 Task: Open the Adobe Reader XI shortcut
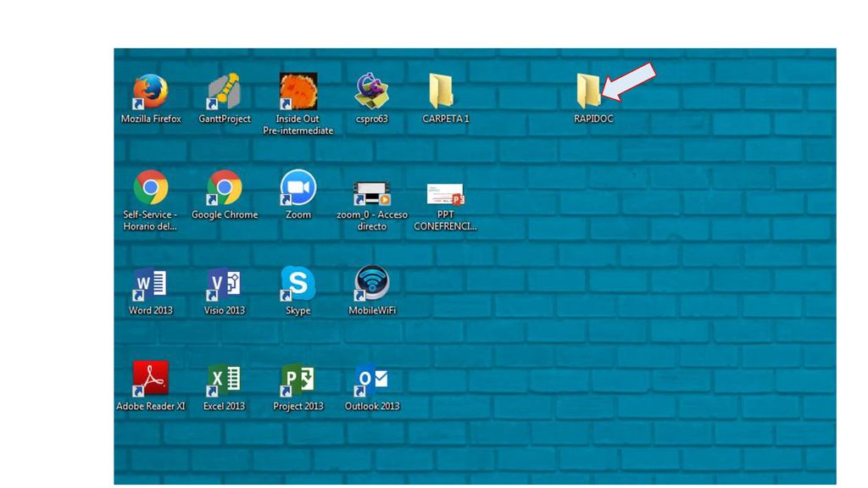(151, 379)
